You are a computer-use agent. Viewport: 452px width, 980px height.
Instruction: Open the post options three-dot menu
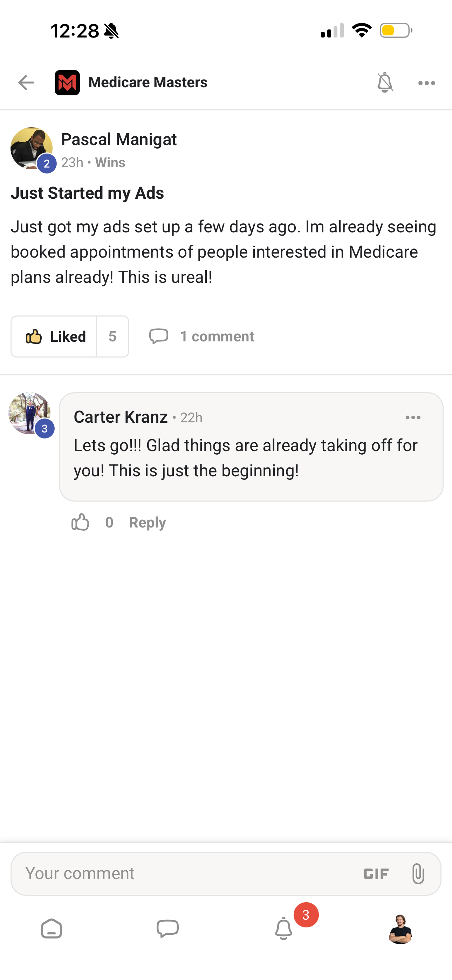click(426, 83)
